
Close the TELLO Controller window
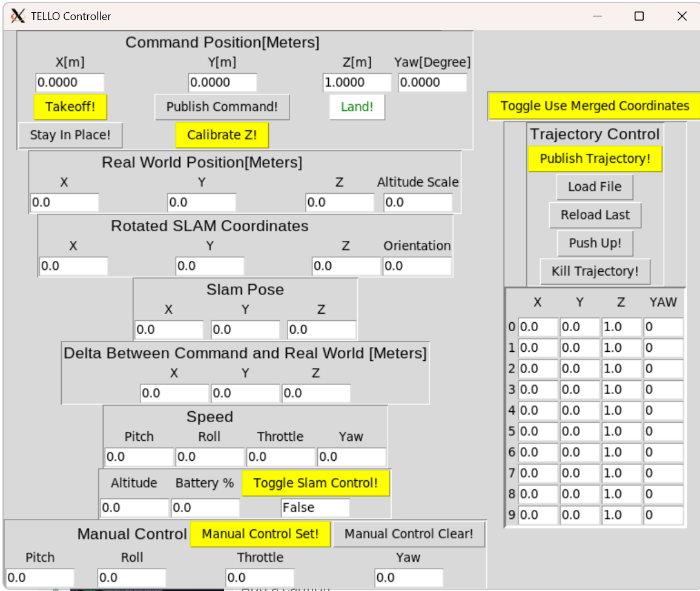tap(682, 16)
